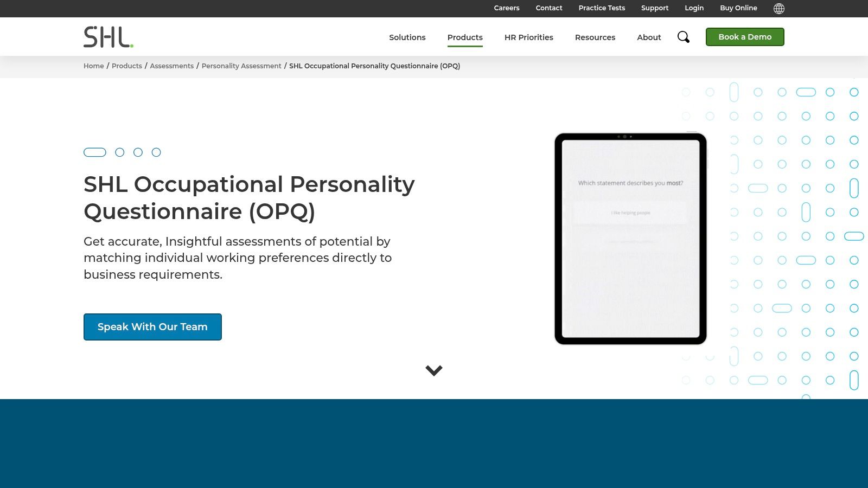Expand the Solutions navigation menu
The image size is (868, 488).
407,37
